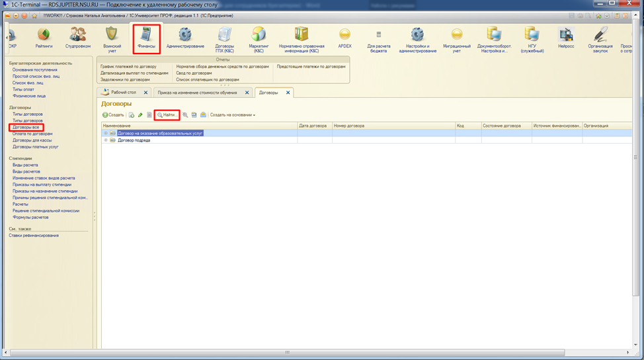Viewport: 644px width, 360px height.
Task: Switch to Приказ на изменение стоимости обучения tab
Action: point(199,93)
